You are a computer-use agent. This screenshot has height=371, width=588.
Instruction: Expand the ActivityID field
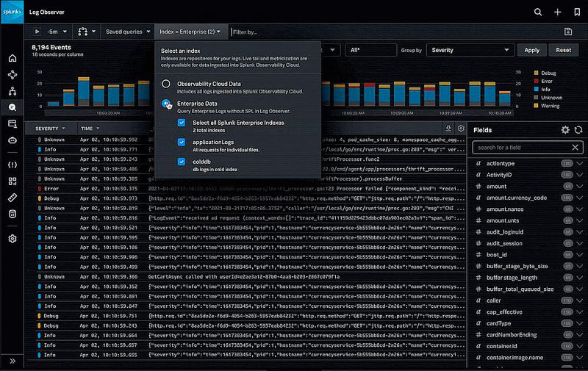click(x=580, y=175)
